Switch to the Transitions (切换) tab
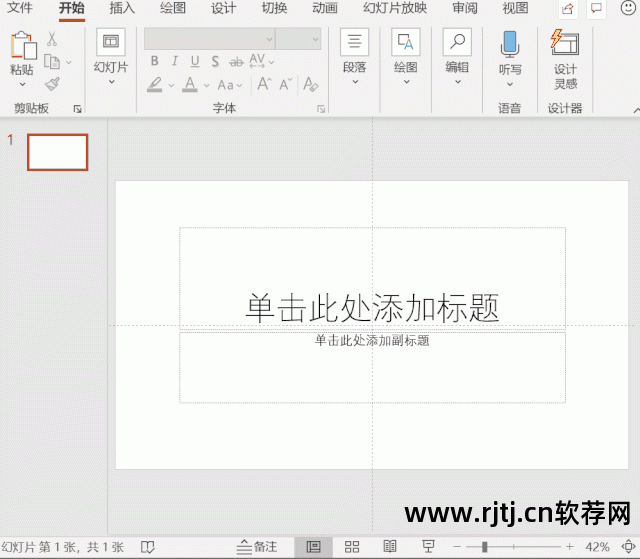640x559 pixels. (274, 7)
